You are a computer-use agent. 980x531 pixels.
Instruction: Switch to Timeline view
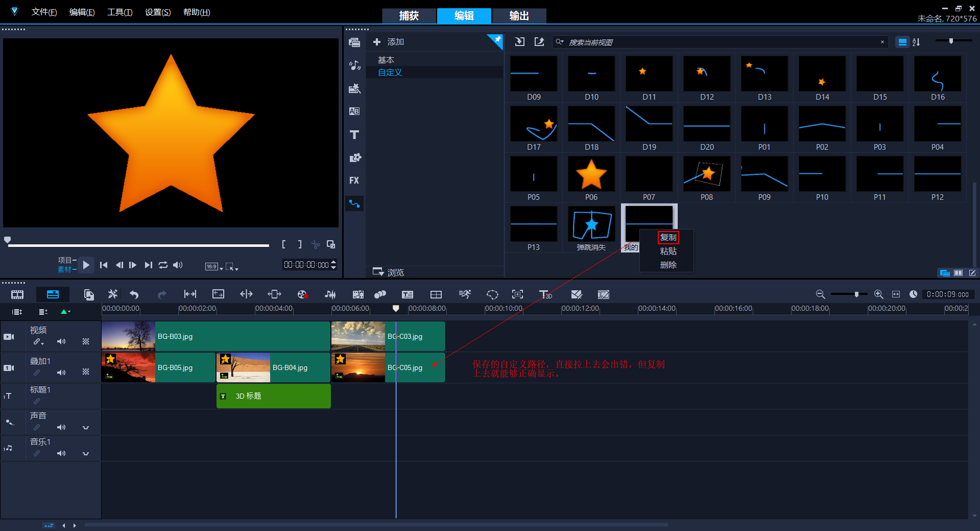tap(53, 294)
